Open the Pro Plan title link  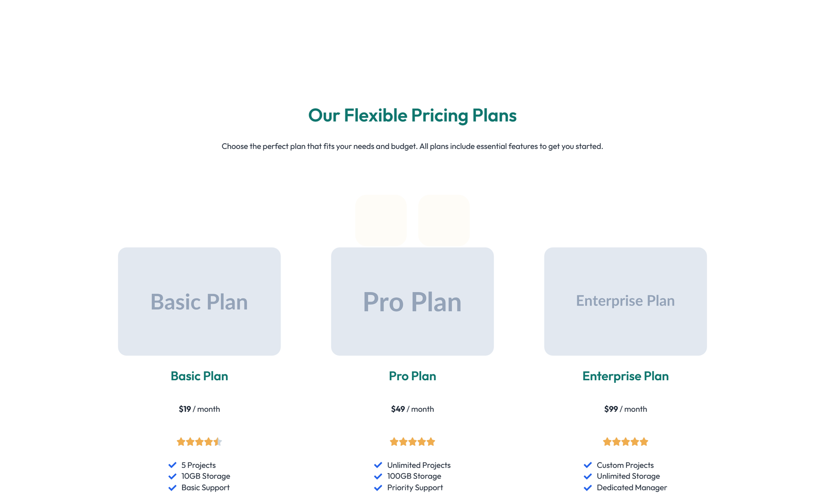pyautogui.click(x=412, y=376)
